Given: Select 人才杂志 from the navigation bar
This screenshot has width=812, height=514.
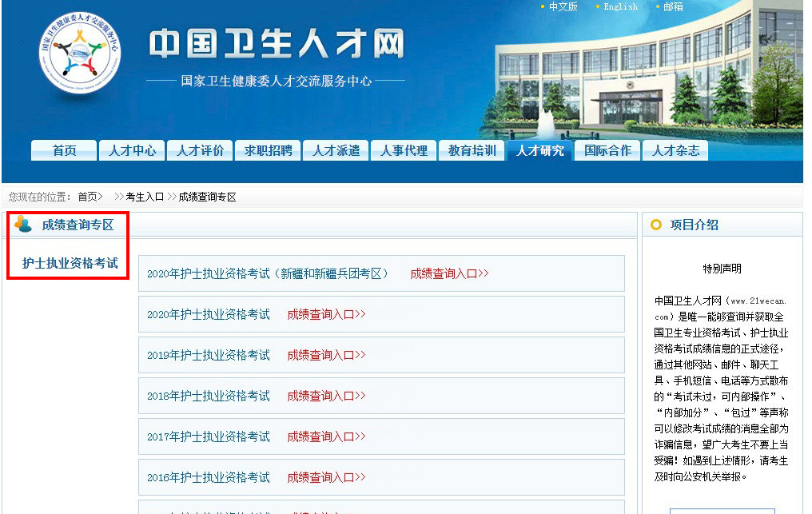Looking at the screenshot, I should tap(675, 149).
